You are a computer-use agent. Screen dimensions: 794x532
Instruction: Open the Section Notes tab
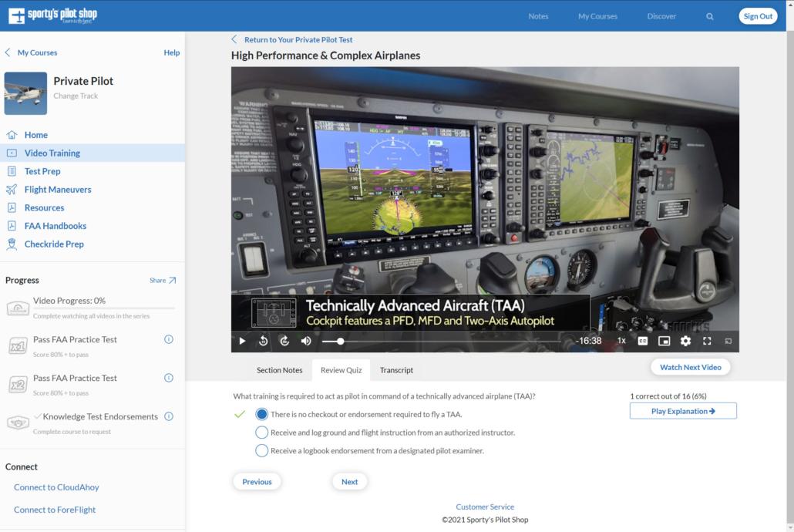pos(279,370)
